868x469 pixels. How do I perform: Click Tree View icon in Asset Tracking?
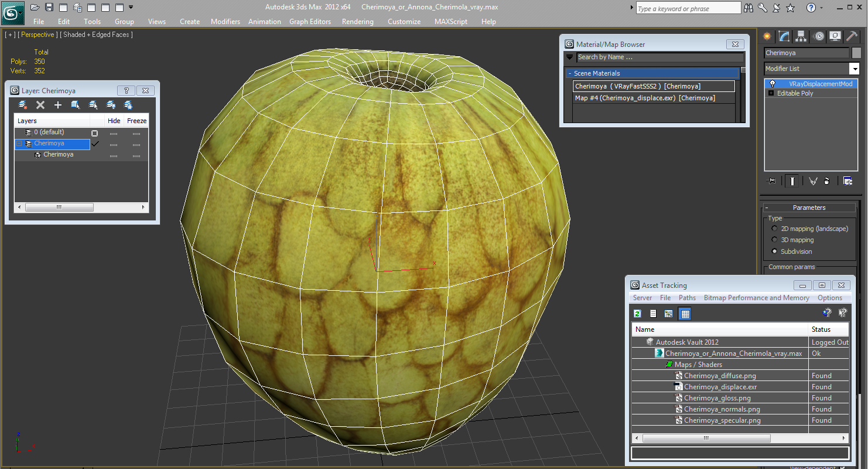click(x=668, y=314)
